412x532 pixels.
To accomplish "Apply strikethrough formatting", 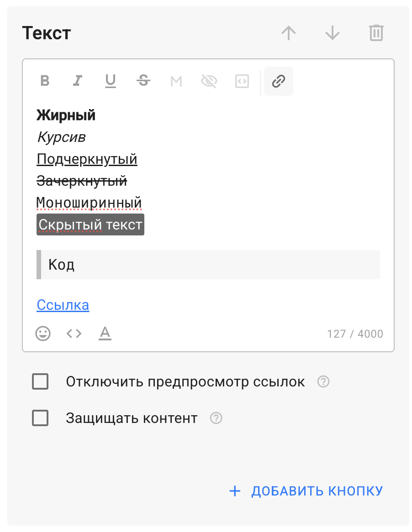I will click(x=143, y=81).
